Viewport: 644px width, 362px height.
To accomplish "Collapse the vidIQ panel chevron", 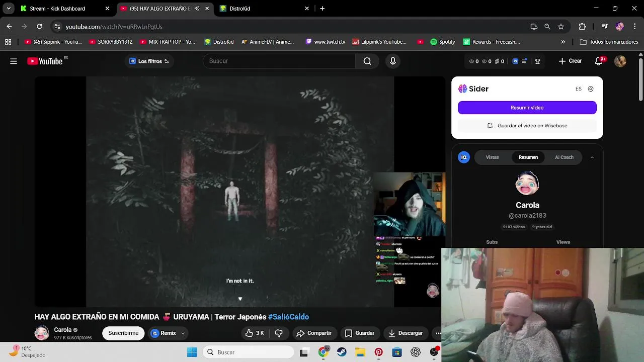I will pyautogui.click(x=592, y=157).
